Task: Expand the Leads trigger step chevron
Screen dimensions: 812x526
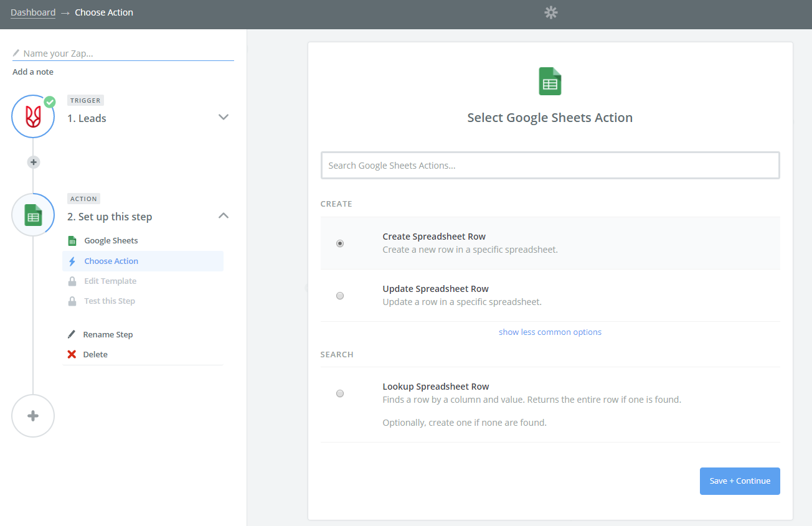Action: click(224, 117)
